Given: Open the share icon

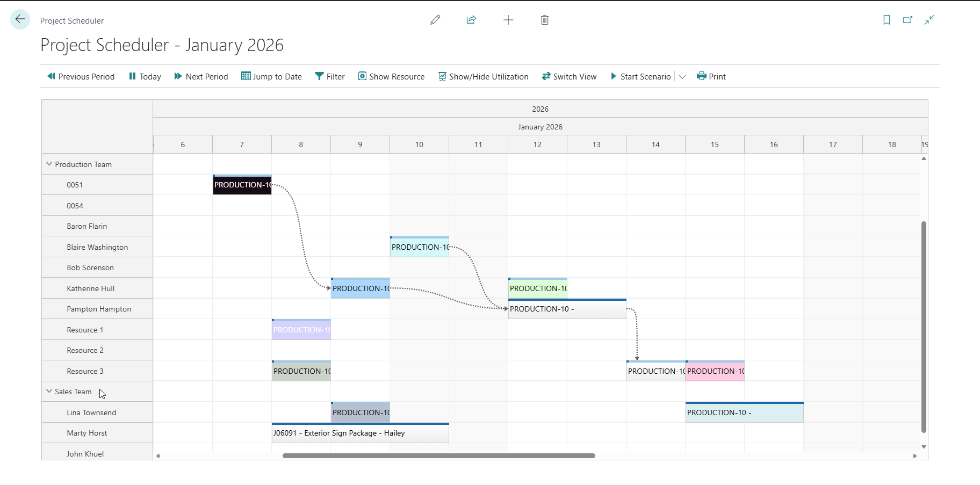Looking at the screenshot, I should tap(471, 20).
